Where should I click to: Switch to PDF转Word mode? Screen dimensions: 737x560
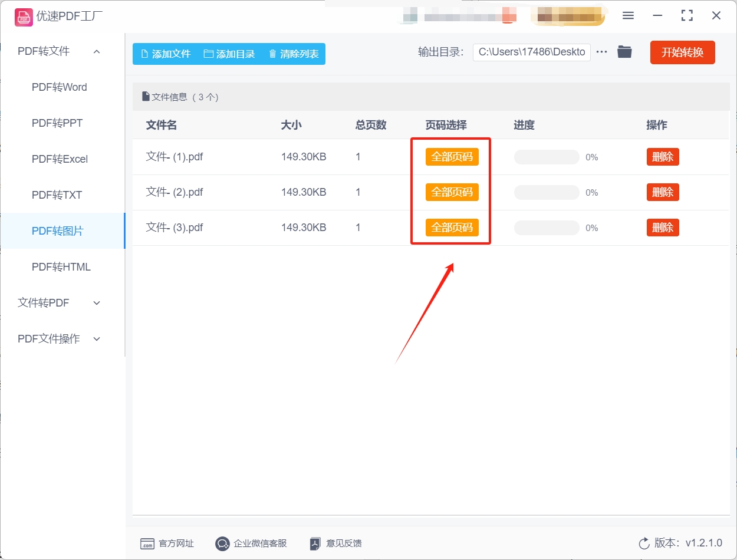59,87
